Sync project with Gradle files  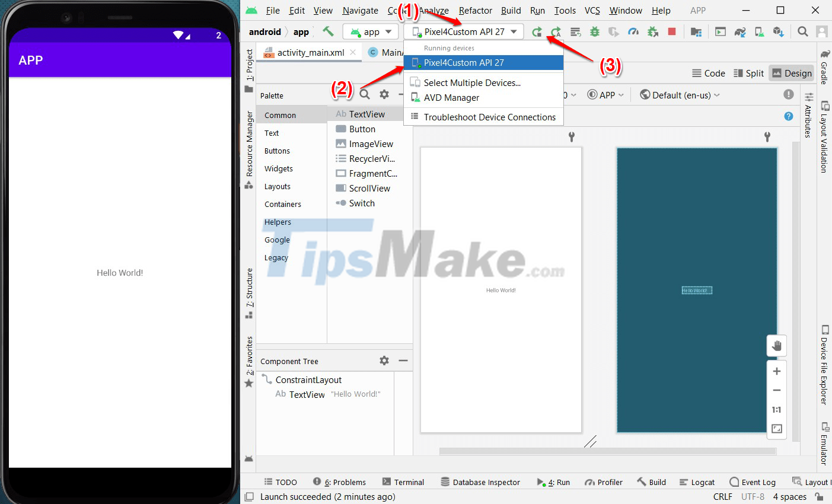[739, 31]
